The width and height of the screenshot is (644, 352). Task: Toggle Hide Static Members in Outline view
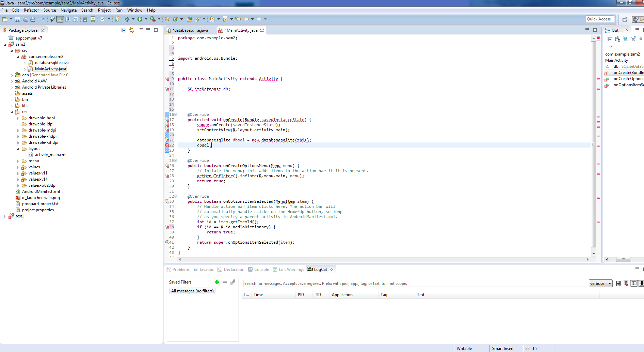[x=633, y=39]
